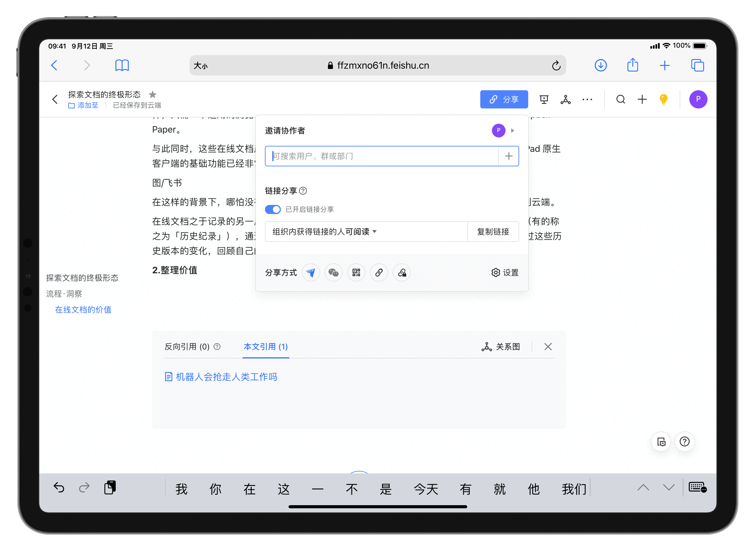Viewport: 756px width, 552px height.
Task: Switch to 本文引用 (1) tab
Action: [266, 347]
